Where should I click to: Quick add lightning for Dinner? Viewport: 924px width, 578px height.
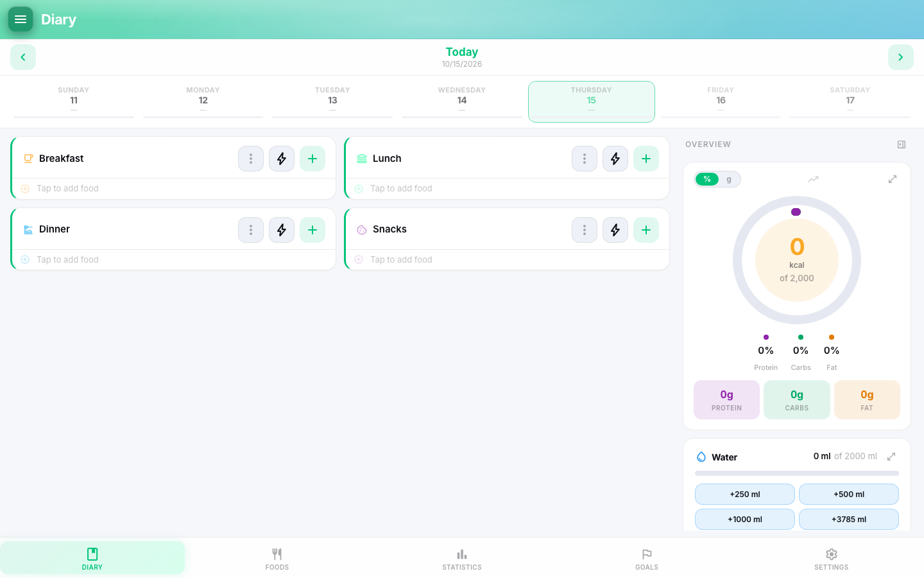[282, 230]
